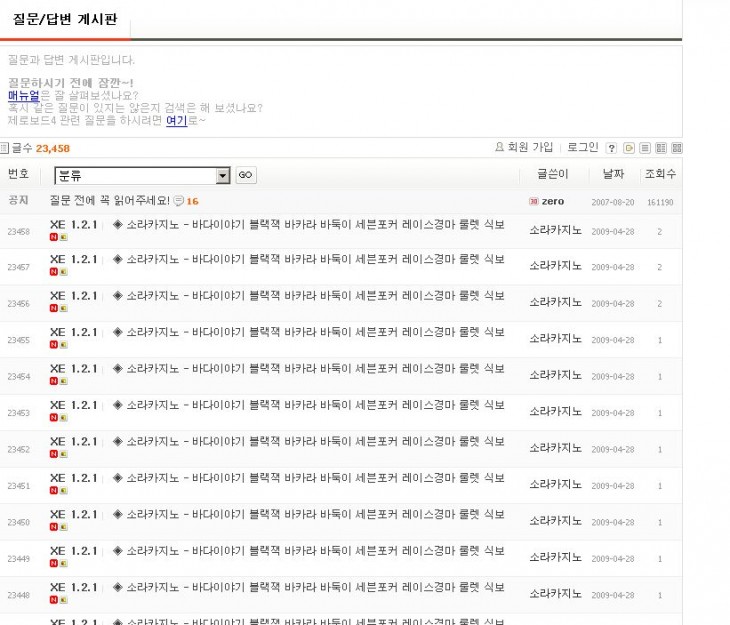
Task: Click author 소라카지노 on post 23452
Action: 555,448
